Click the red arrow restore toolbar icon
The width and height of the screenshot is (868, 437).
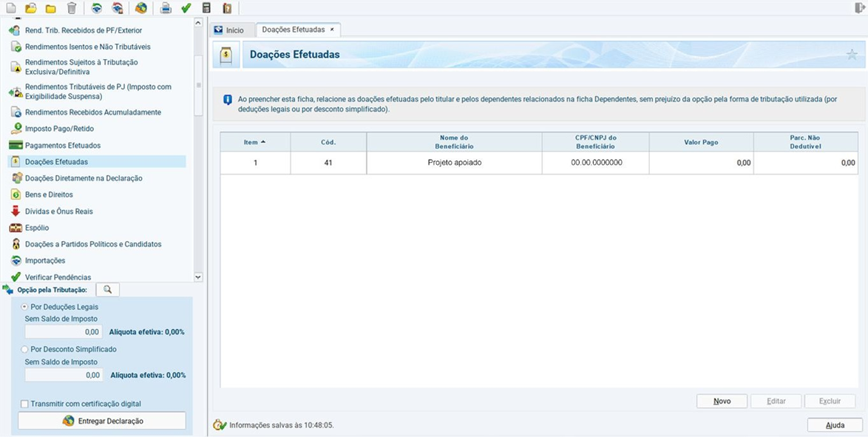(x=117, y=7)
